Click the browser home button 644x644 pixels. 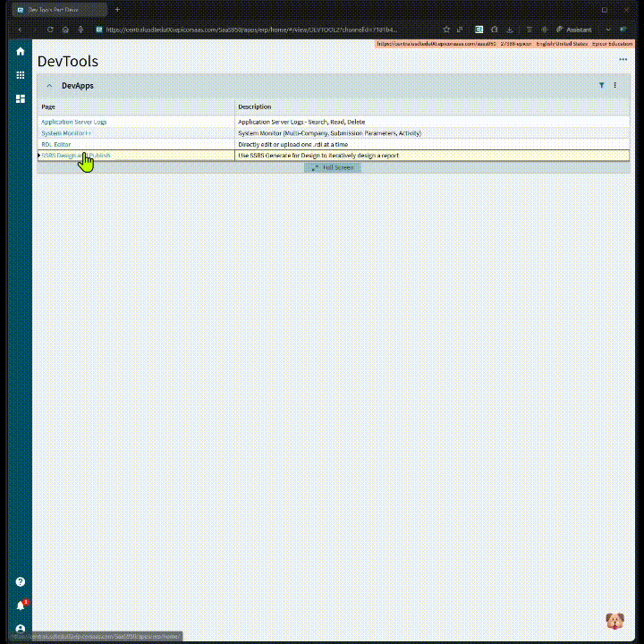pos(65,30)
